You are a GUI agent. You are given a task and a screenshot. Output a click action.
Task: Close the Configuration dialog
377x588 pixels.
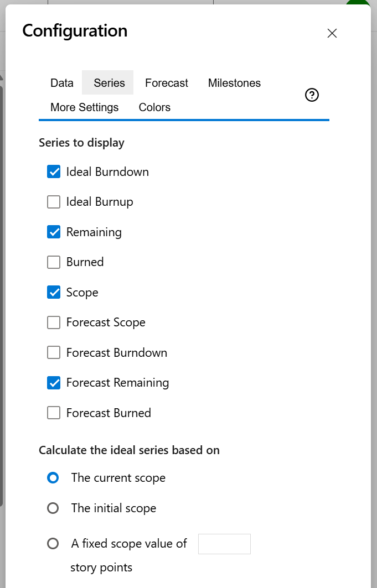click(x=332, y=33)
